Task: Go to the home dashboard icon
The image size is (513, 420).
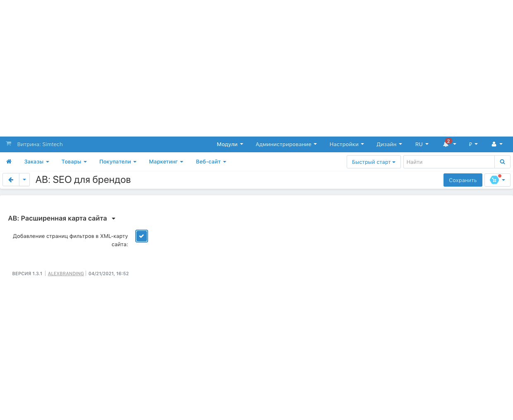Action: (9, 162)
